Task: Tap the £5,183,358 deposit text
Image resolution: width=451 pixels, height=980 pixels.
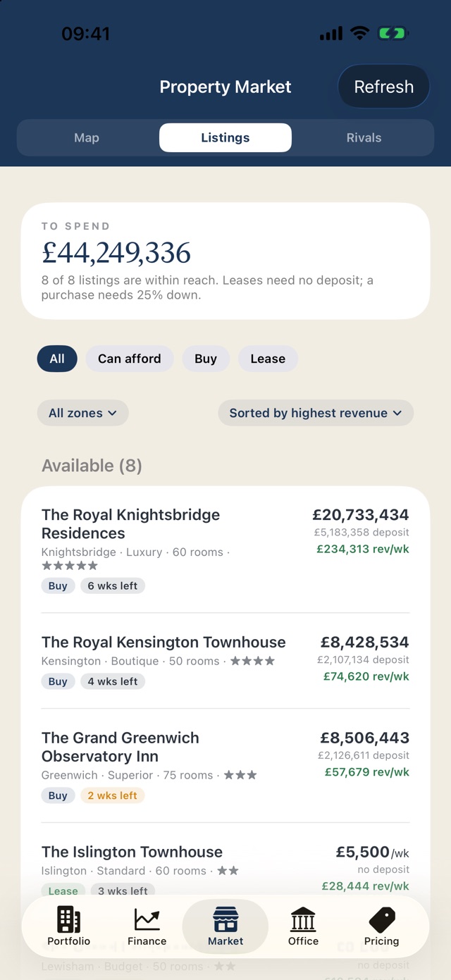Action: click(x=362, y=533)
